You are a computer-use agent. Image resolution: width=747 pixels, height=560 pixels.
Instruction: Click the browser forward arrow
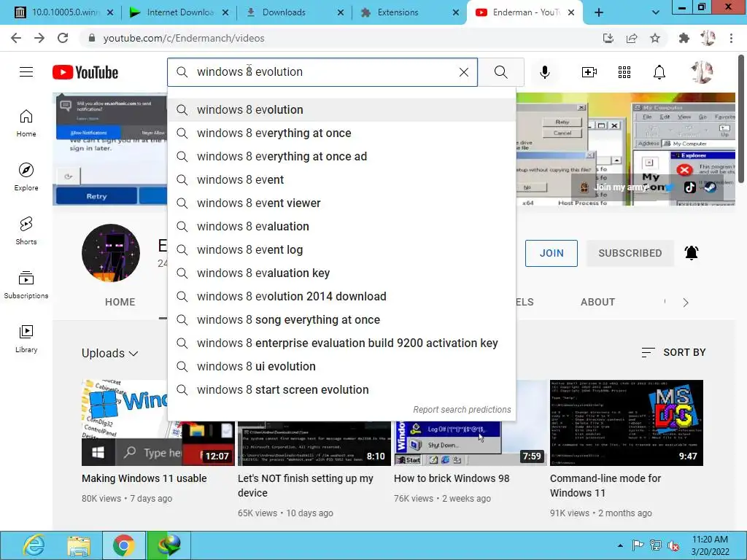(39, 38)
